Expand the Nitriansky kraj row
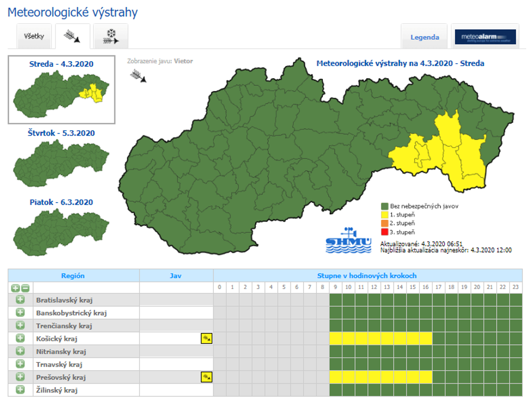This screenshot has width=532, height=408. tap(20, 351)
